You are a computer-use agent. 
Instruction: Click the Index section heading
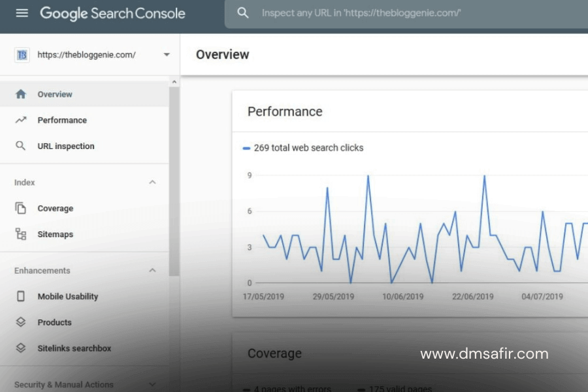[24, 183]
